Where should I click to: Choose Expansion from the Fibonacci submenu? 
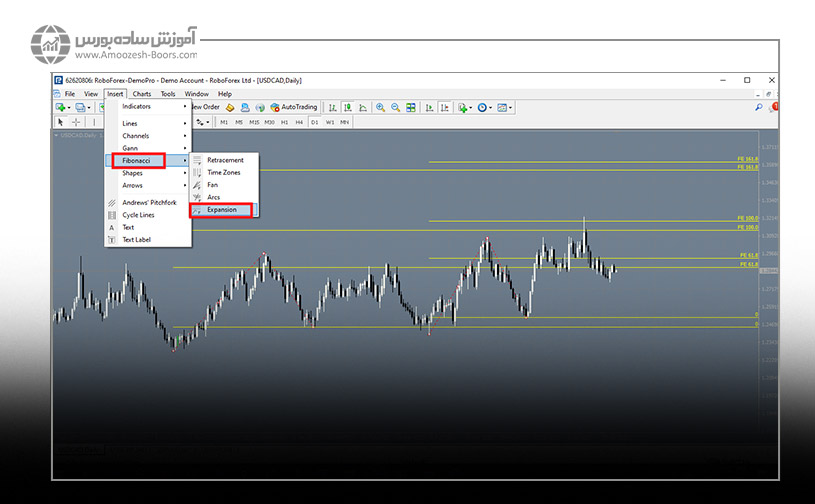[x=224, y=210]
